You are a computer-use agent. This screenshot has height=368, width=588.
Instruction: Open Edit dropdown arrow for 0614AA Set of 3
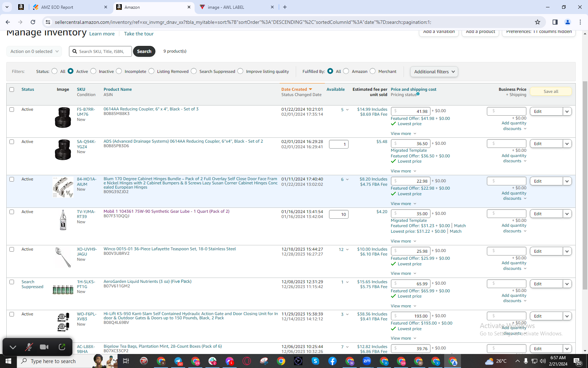(567, 111)
